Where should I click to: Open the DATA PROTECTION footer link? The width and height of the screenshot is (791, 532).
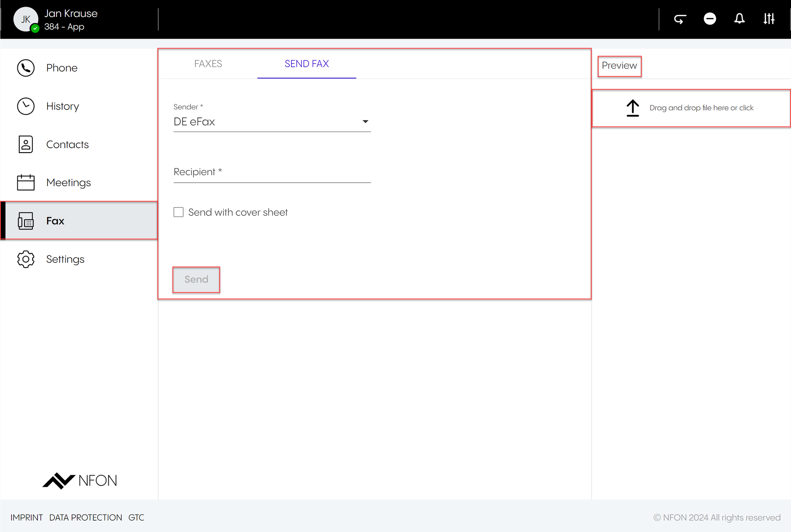pyautogui.click(x=85, y=517)
